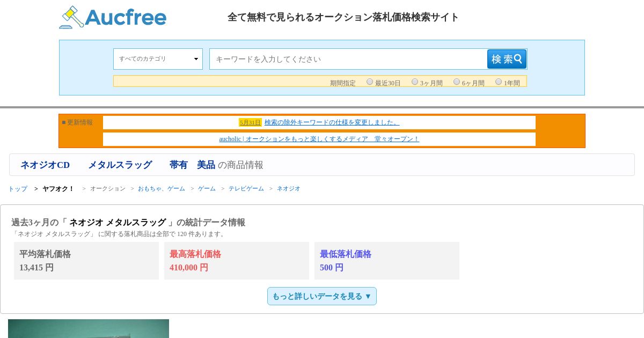Select the 3ヶ月間 period radio button
Screen dimensions: 644x338
coord(415,82)
